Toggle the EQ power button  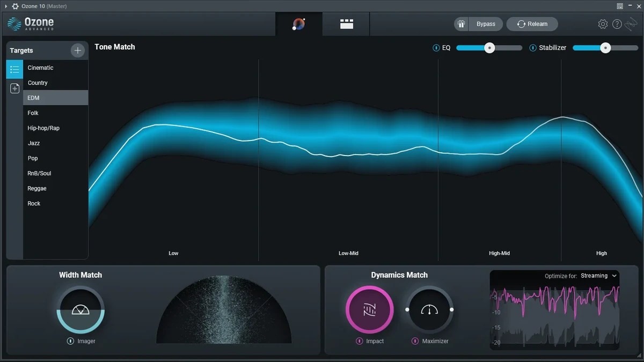click(436, 48)
